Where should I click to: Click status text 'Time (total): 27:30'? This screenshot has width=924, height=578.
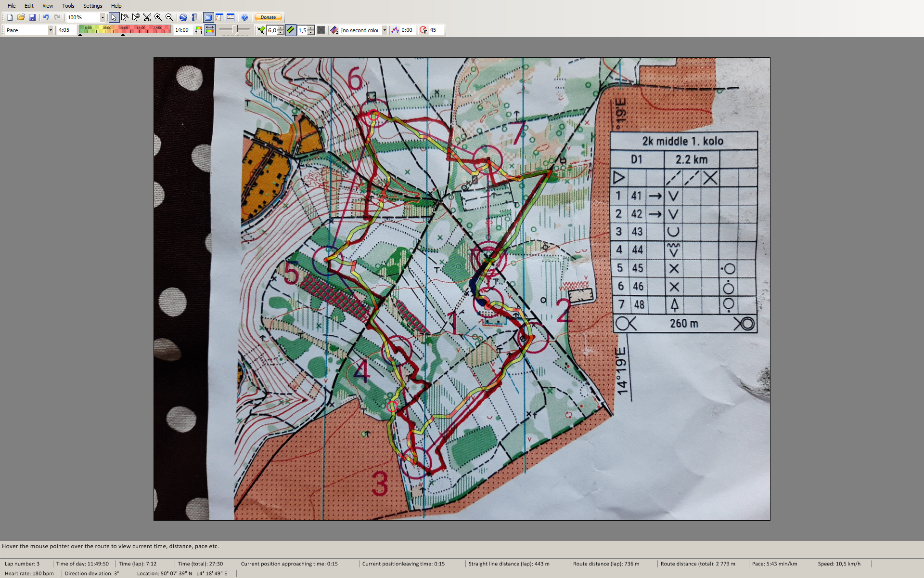coord(200,564)
